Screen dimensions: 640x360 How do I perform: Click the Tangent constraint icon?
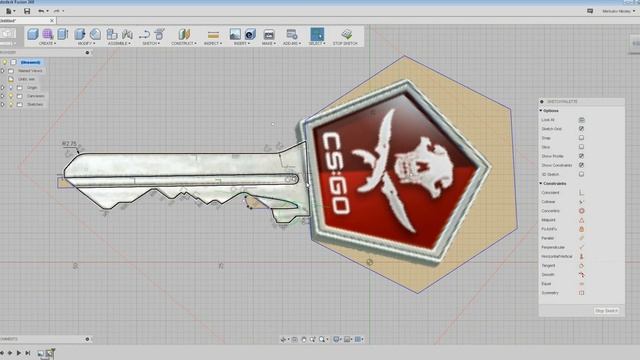click(582, 266)
